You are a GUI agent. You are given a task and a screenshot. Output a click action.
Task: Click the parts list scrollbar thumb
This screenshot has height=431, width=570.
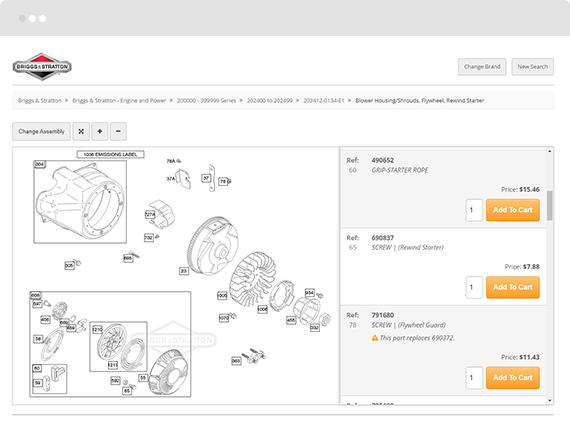(x=550, y=205)
